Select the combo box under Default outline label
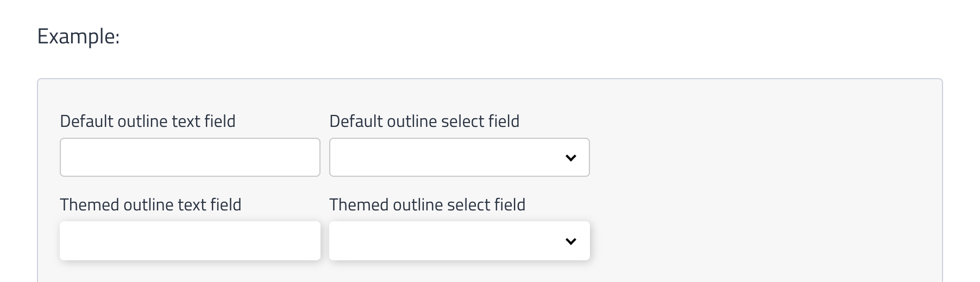 point(459,157)
